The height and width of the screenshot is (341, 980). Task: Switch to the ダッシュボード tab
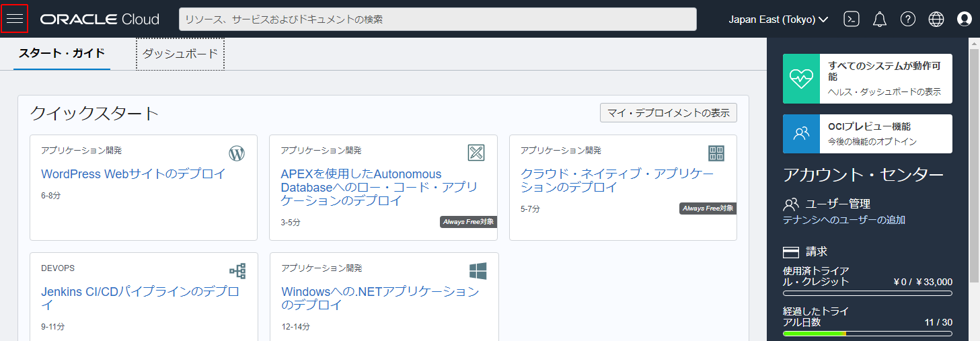click(180, 54)
